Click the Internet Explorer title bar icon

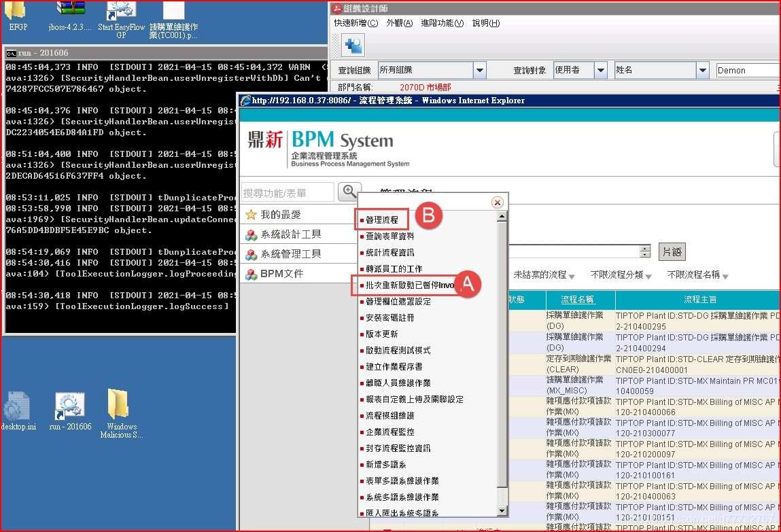pos(245,101)
